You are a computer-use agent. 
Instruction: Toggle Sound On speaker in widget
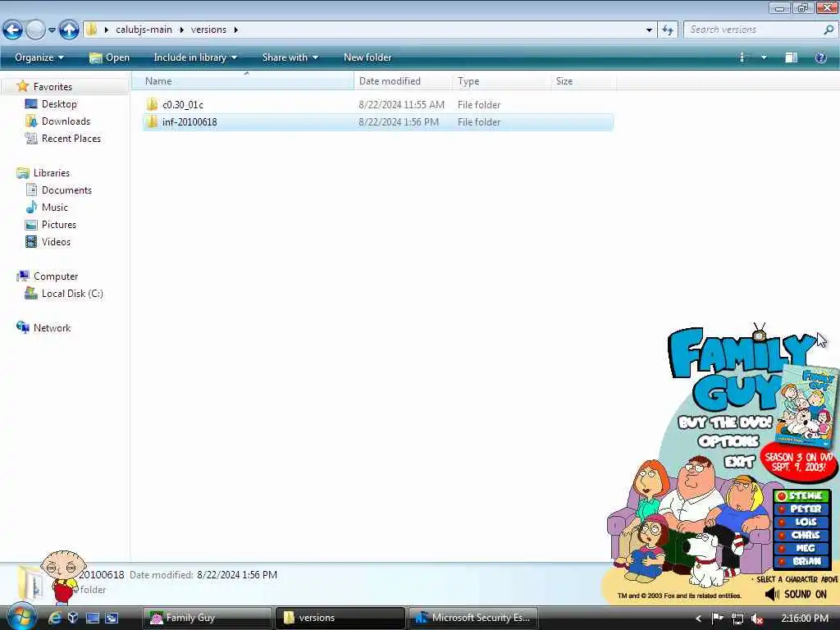click(772, 594)
